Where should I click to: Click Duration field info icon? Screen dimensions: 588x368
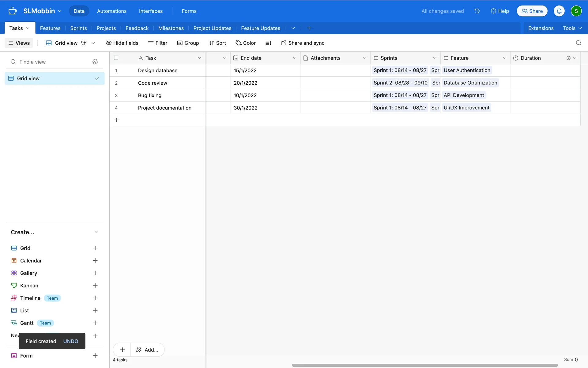568,58
